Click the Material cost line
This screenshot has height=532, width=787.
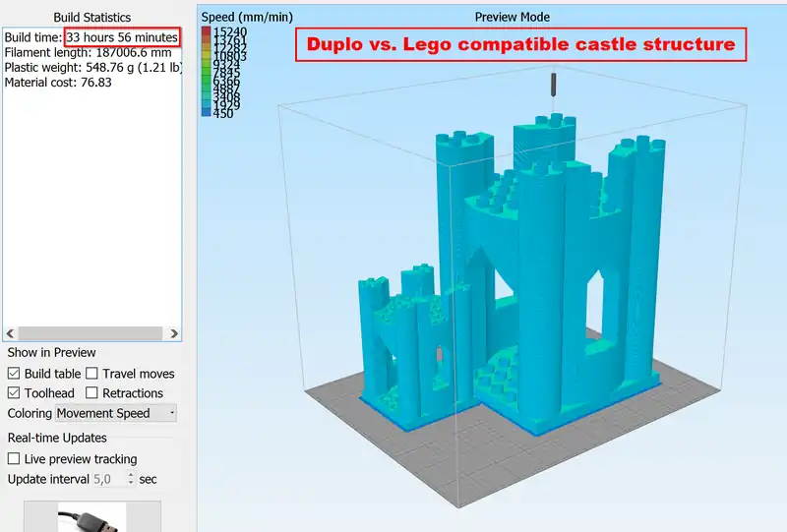58,83
